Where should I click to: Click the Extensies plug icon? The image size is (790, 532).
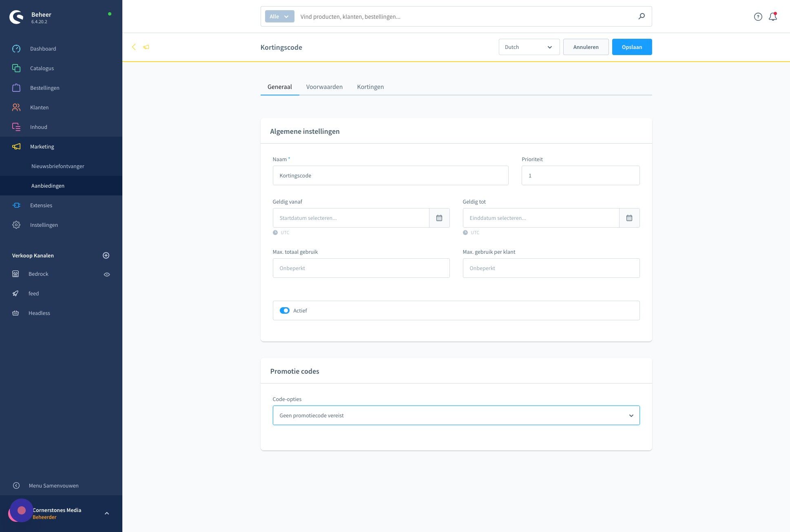(16, 205)
